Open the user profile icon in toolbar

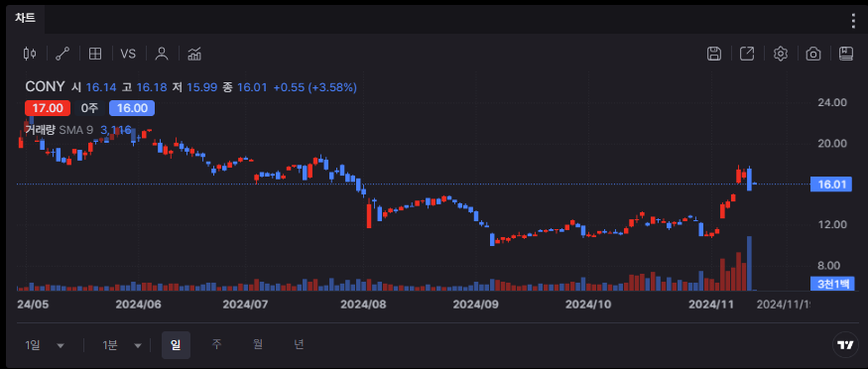pos(162,54)
